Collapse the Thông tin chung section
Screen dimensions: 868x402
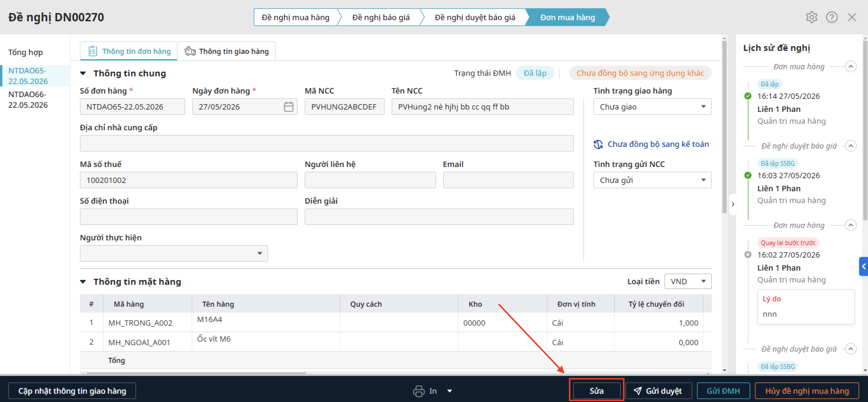(83, 73)
